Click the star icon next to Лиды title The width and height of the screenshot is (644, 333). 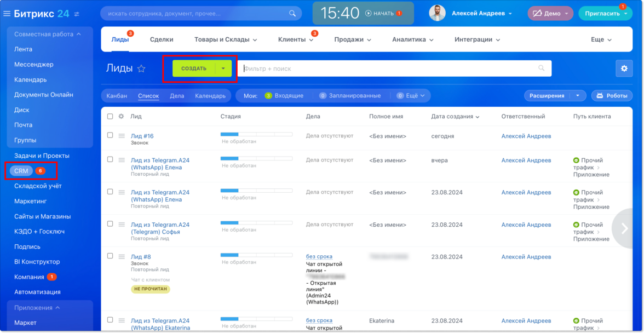[141, 68]
